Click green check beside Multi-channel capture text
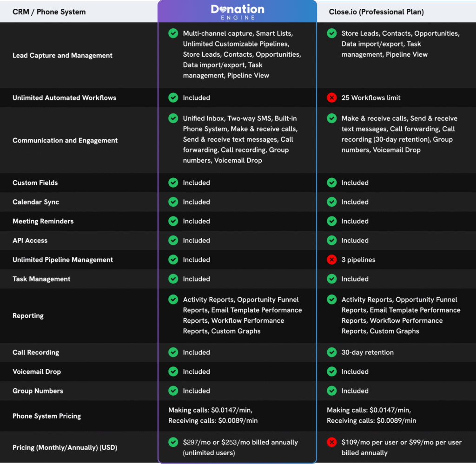The image size is (476, 464). click(x=173, y=33)
